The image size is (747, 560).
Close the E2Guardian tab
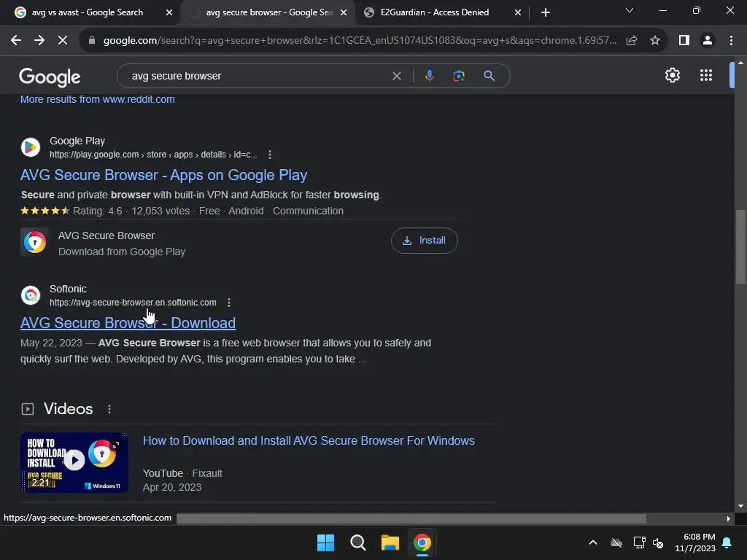coord(518,12)
